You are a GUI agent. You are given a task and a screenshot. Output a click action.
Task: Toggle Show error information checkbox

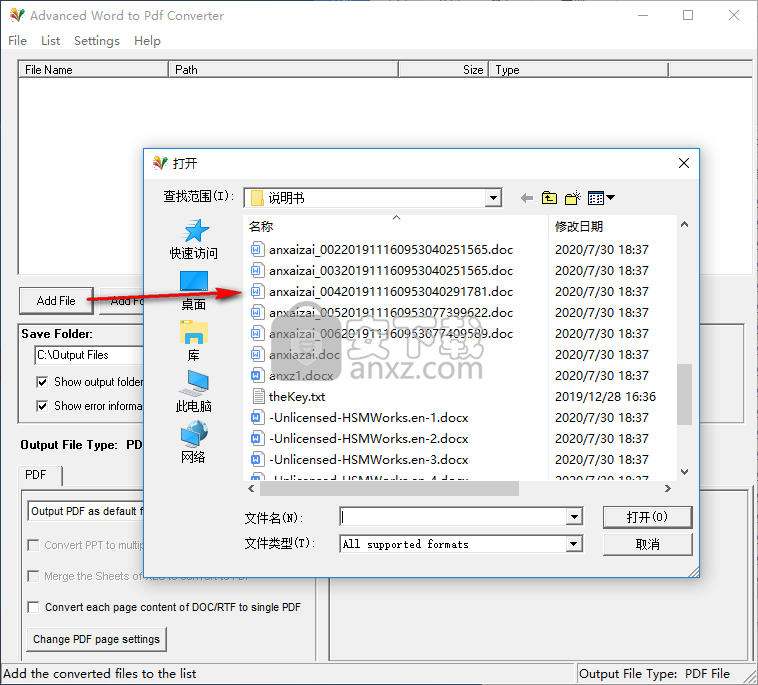pyautogui.click(x=42, y=406)
